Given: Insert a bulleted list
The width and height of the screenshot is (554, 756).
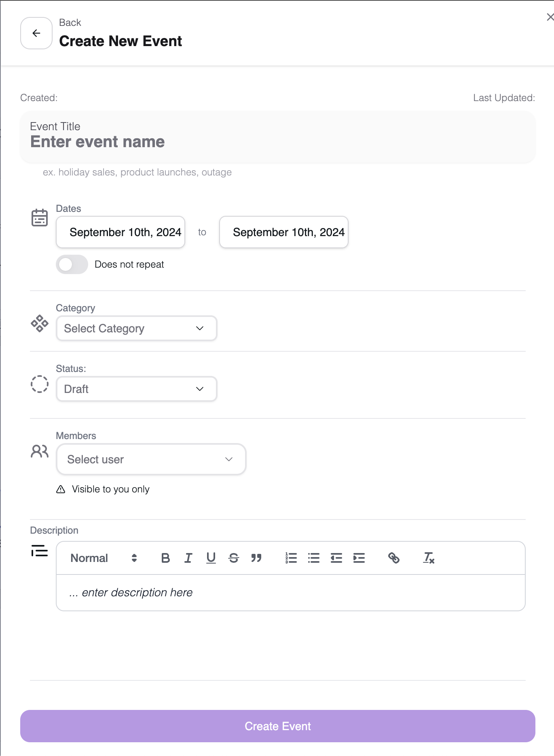Looking at the screenshot, I should [x=313, y=558].
